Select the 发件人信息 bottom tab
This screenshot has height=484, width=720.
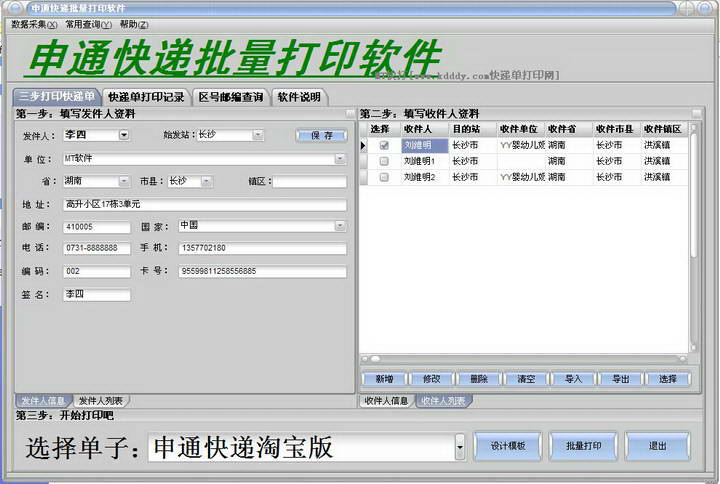click(43, 400)
